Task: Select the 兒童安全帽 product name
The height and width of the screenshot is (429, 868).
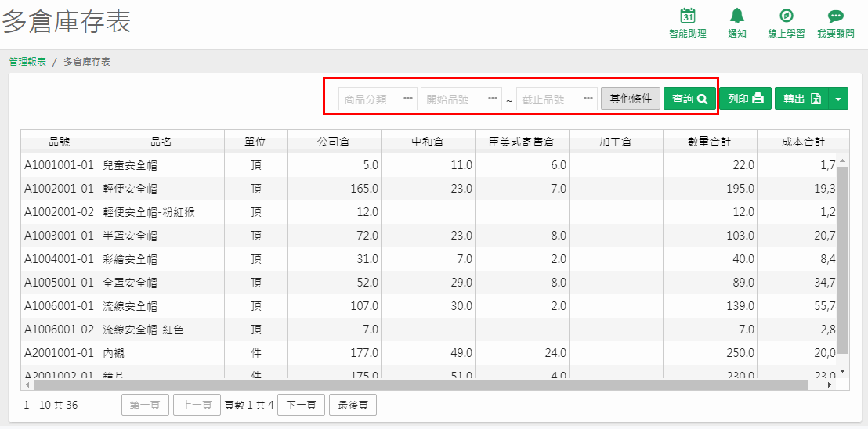Action: pyautogui.click(x=130, y=164)
